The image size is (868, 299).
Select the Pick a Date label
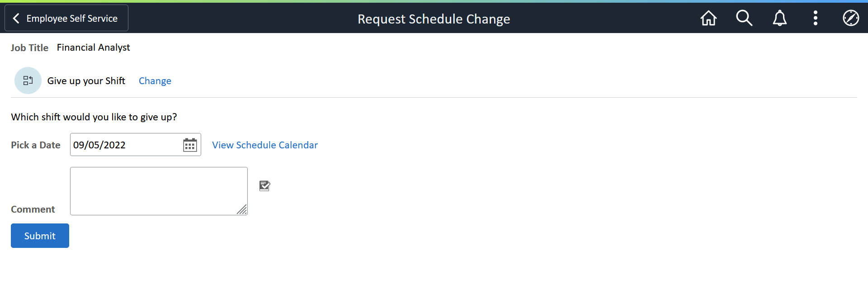35,145
